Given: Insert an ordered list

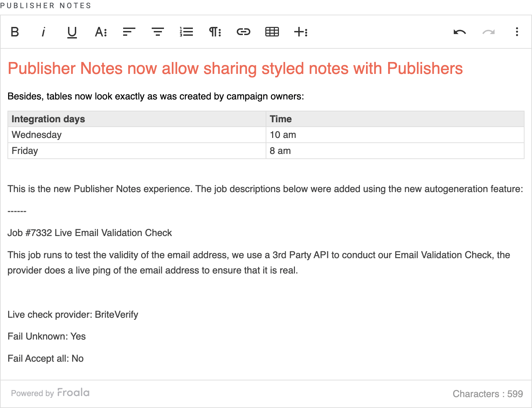Looking at the screenshot, I should click(x=186, y=32).
